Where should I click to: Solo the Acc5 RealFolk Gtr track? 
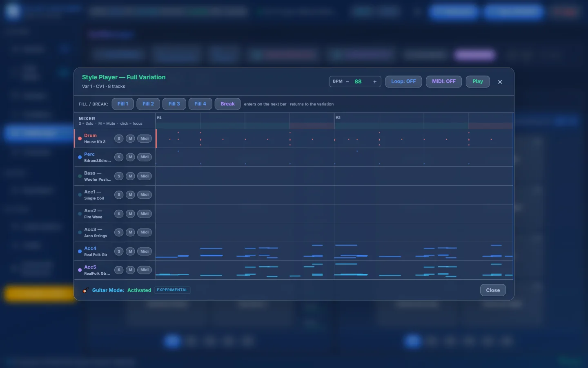[119, 270]
